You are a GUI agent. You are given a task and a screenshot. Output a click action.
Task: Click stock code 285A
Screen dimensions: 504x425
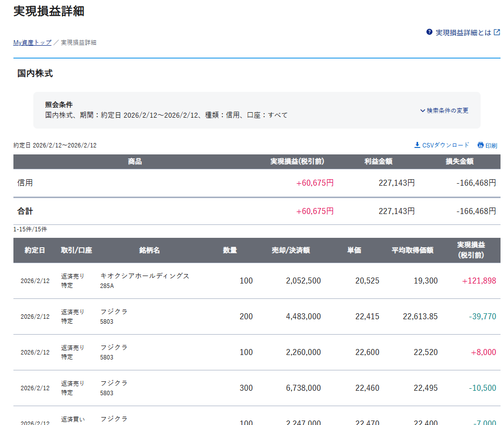pyautogui.click(x=107, y=286)
